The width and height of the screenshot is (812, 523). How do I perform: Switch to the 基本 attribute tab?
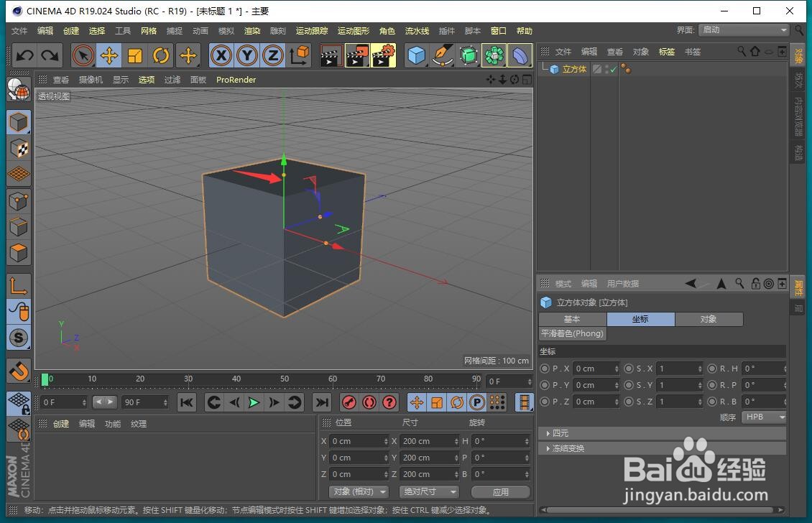pos(572,319)
